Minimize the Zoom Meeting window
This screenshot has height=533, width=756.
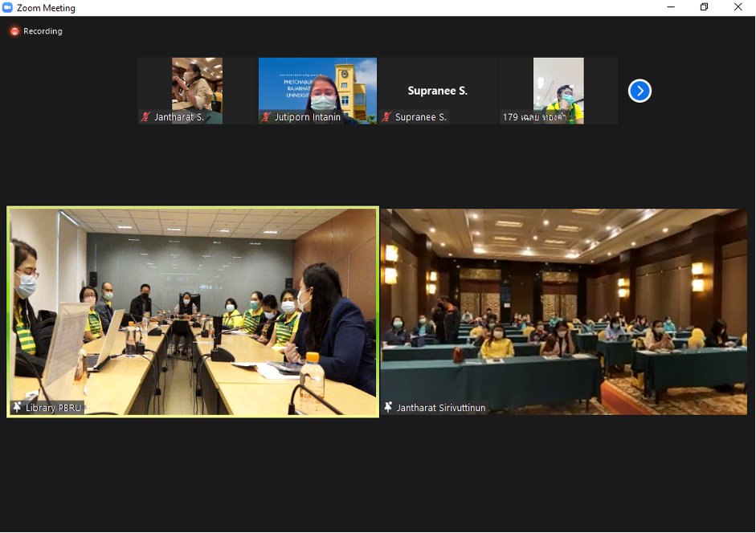click(x=671, y=7)
